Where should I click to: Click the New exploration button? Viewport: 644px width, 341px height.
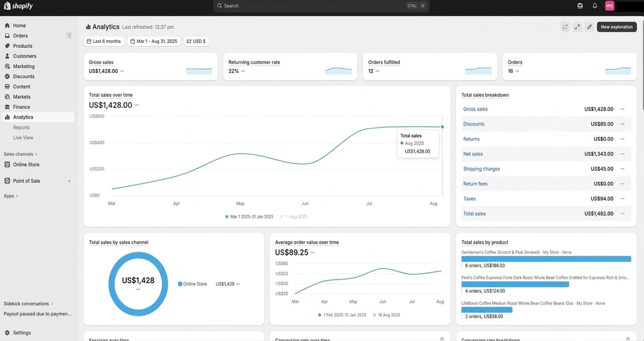pos(616,27)
